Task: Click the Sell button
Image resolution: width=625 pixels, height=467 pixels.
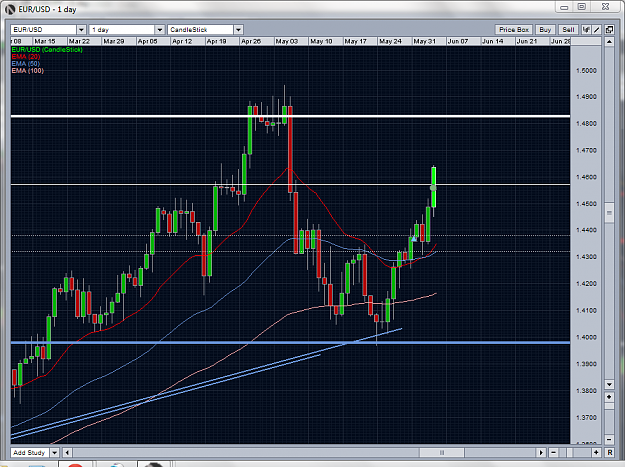Action: 568,29
